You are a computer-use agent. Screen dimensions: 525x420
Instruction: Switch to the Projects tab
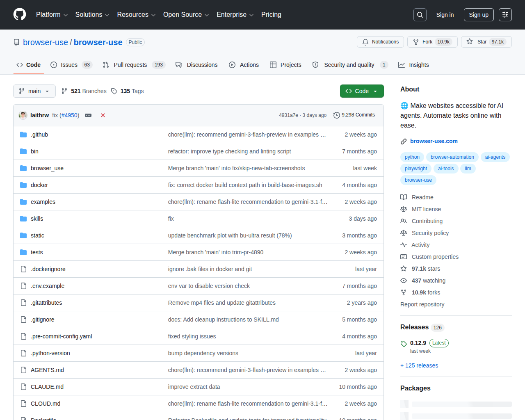click(x=285, y=65)
